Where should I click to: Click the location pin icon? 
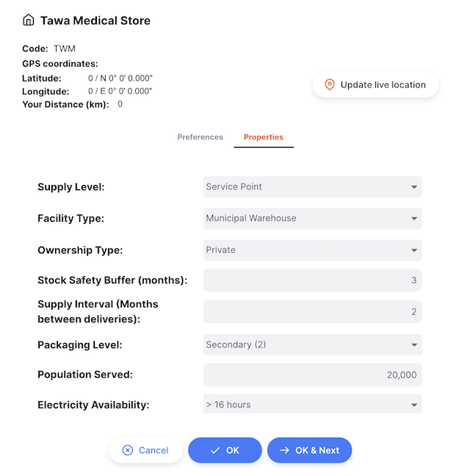coord(329,84)
